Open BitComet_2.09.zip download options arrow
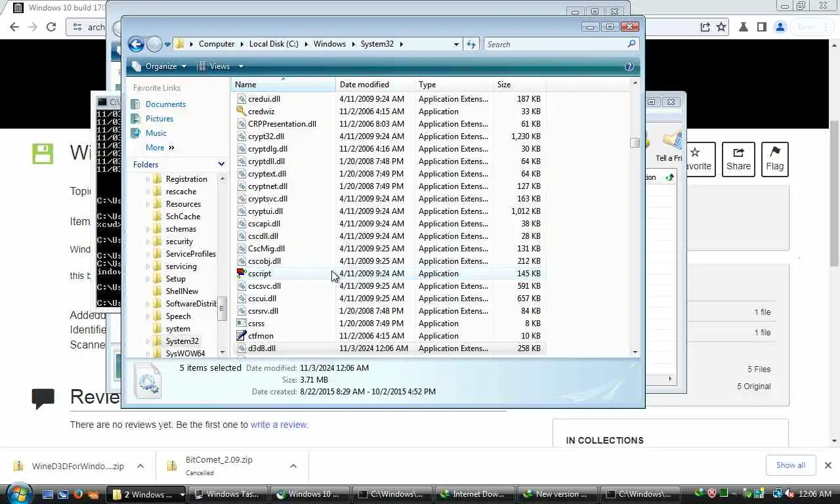Screen dimensions: 840x504 (x=293, y=466)
